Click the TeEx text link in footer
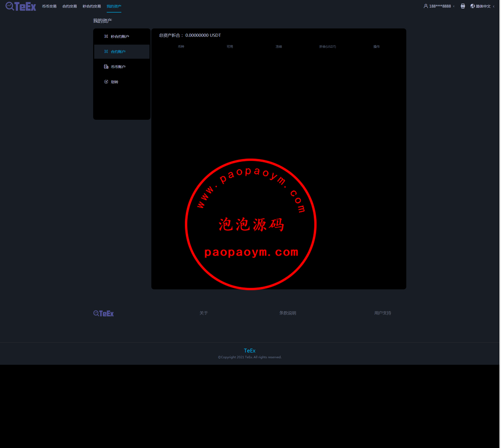501x448 pixels. [x=249, y=351]
